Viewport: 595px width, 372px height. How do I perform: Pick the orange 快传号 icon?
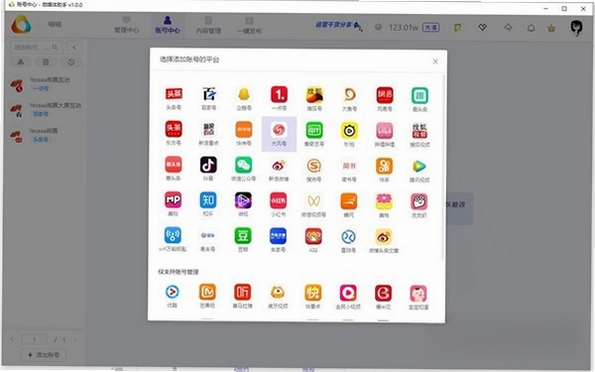click(244, 129)
